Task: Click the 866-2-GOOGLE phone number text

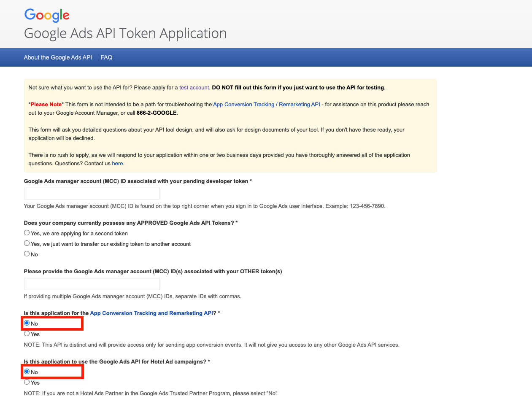Action: click(157, 113)
